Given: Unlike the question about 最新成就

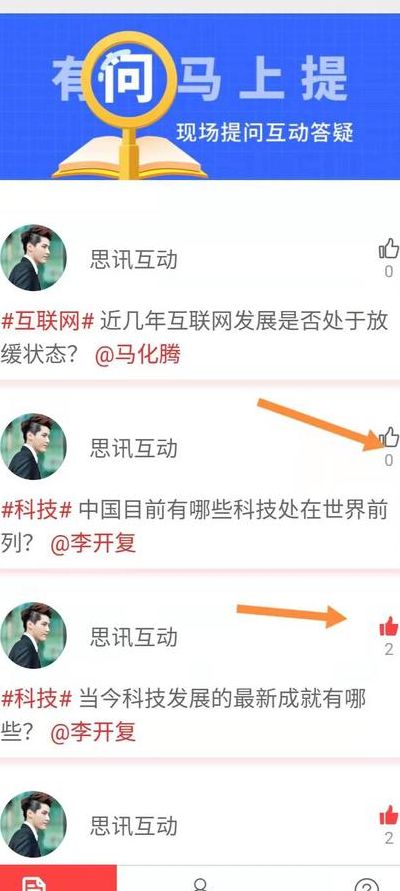Looking at the screenshot, I should point(389,626).
